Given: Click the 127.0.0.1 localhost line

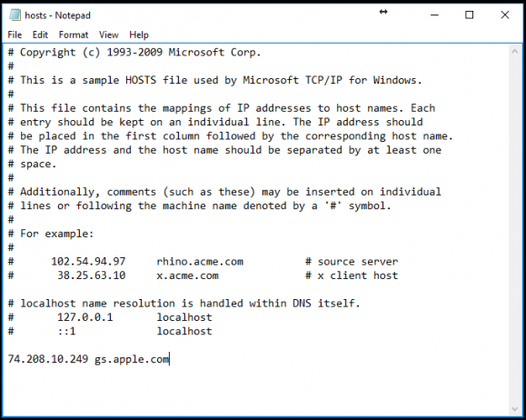Looking at the screenshot, I should [x=110, y=317].
